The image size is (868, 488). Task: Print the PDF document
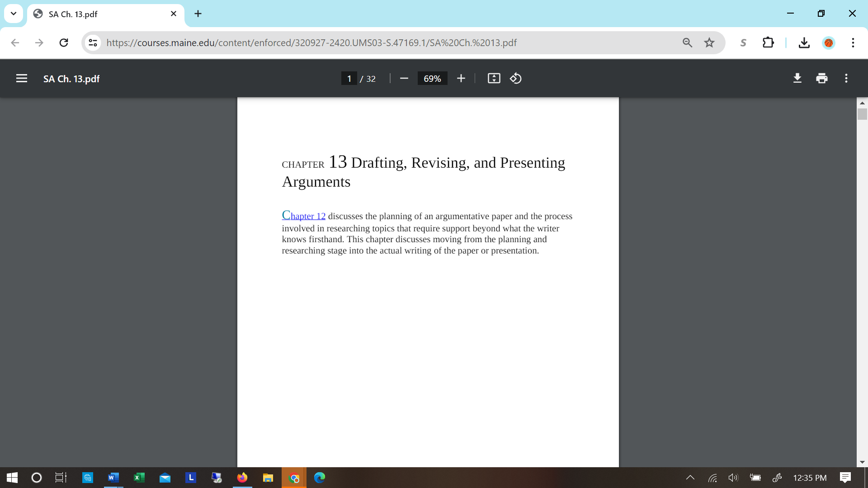(822, 78)
